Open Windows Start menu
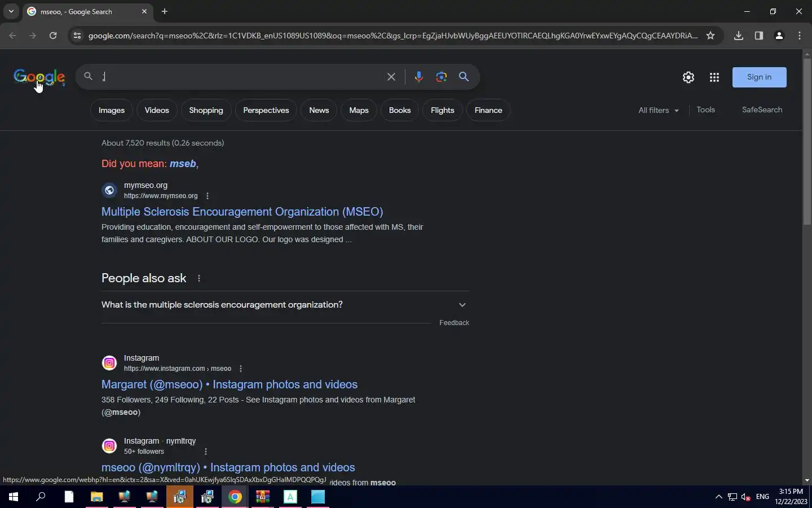 14,497
